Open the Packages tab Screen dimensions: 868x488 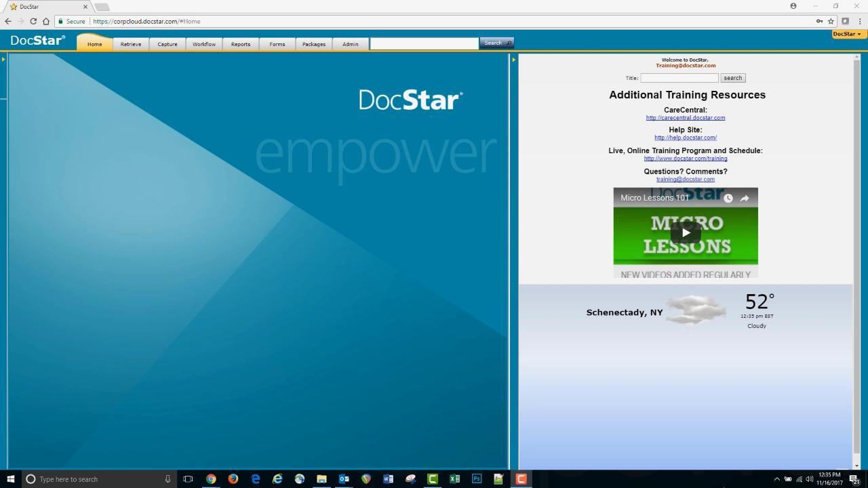(314, 44)
